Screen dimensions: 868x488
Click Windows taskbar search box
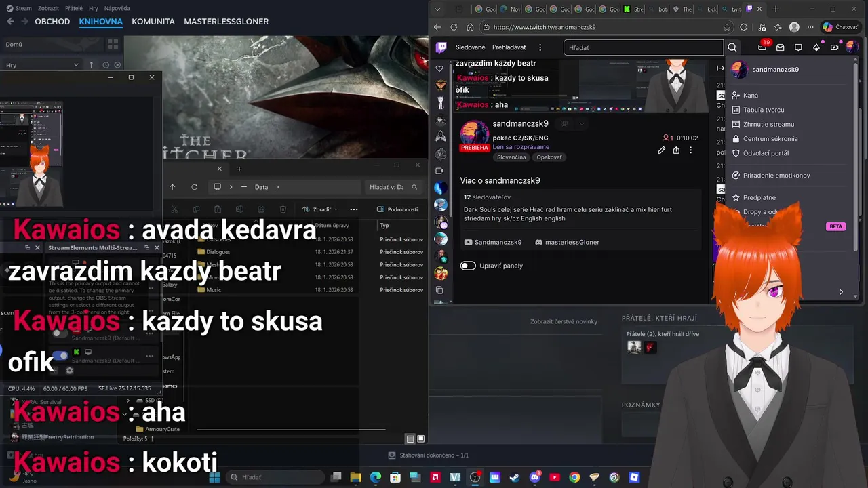pyautogui.click(x=276, y=477)
